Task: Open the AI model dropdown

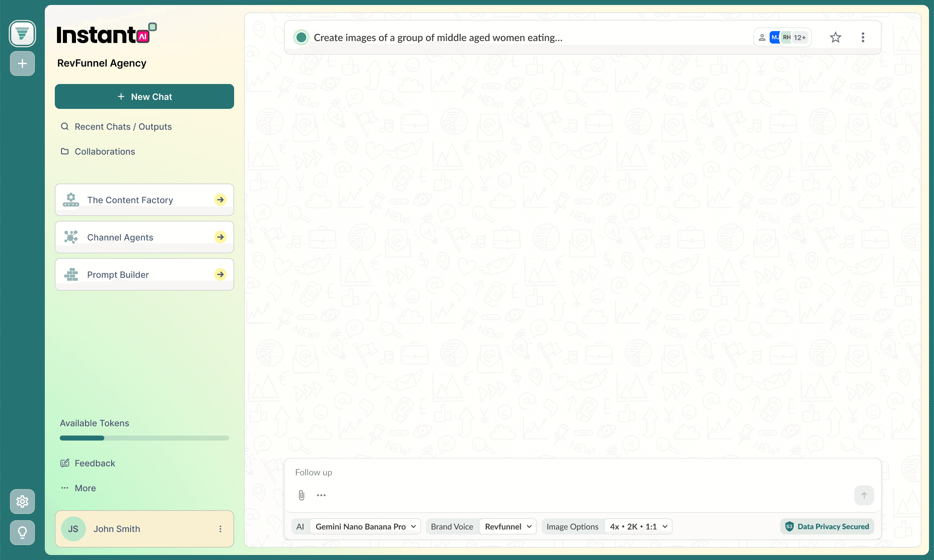Action: click(x=365, y=526)
